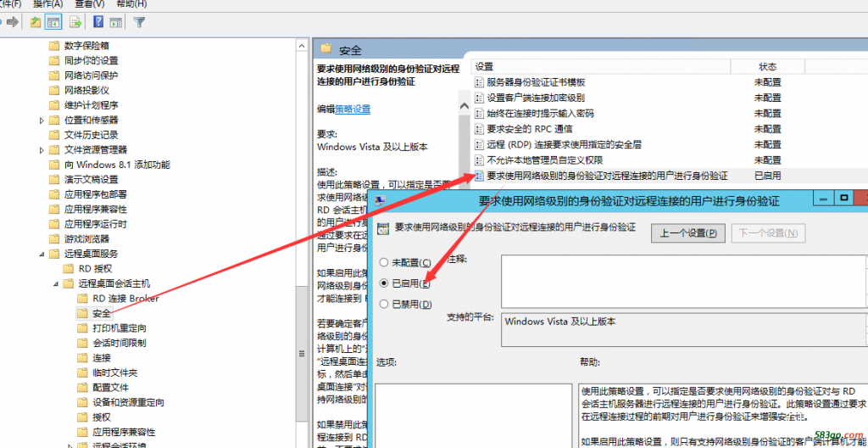
Task: Select the 设备和资源重定向 tree item
Action: [128, 402]
